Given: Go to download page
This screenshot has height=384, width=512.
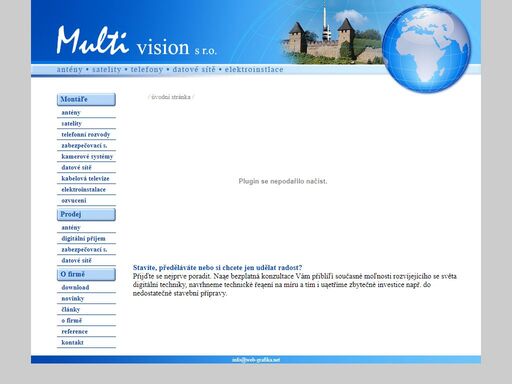Looking at the screenshot, I should [x=75, y=288].
